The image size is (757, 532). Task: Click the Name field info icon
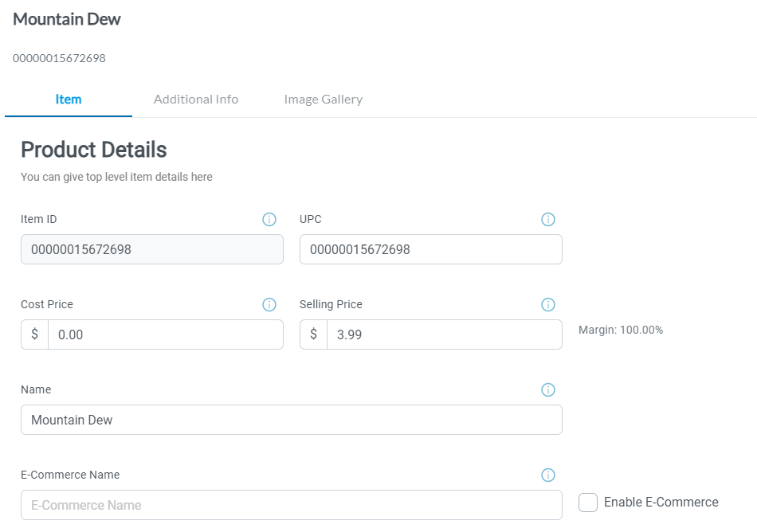click(548, 389)
